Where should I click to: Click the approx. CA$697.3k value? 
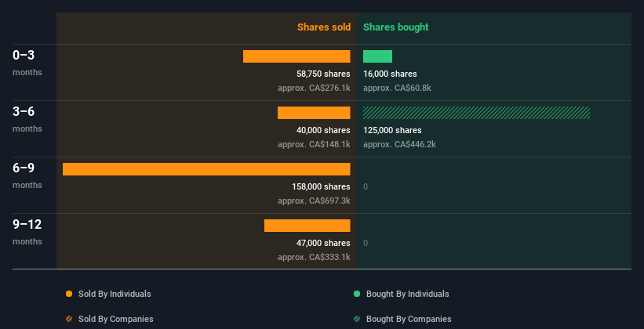[x=314, y=201]
